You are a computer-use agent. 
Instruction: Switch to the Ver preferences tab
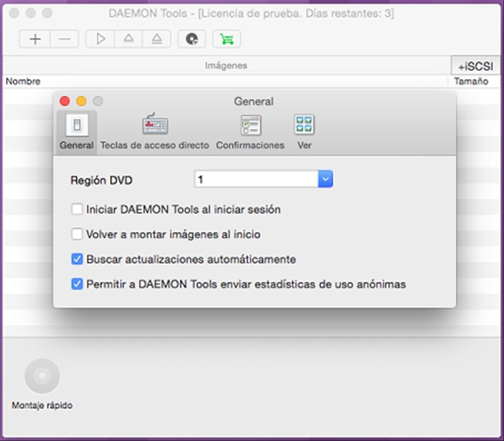pyautogui.click(x=304, y=132)
